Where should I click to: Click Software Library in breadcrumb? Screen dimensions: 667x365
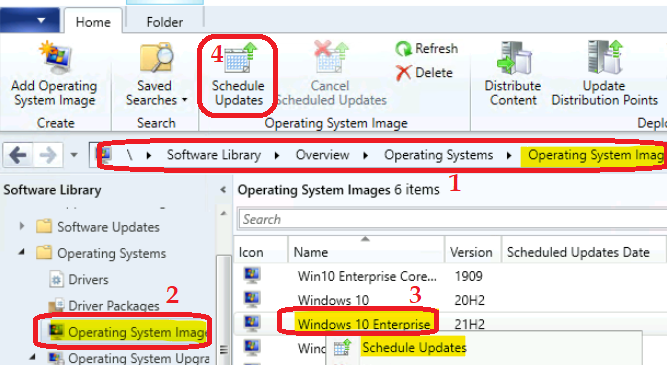click(x=214, y=155)
